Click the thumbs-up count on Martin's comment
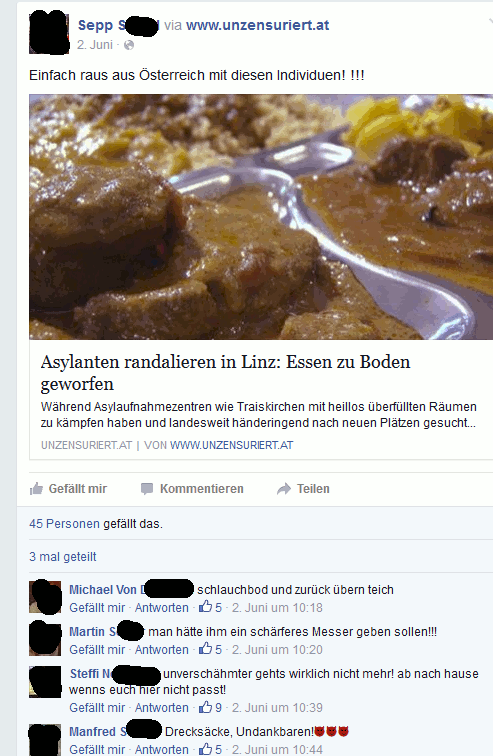The height and width of the screenshot is (756, 493). tap(211, 649)
